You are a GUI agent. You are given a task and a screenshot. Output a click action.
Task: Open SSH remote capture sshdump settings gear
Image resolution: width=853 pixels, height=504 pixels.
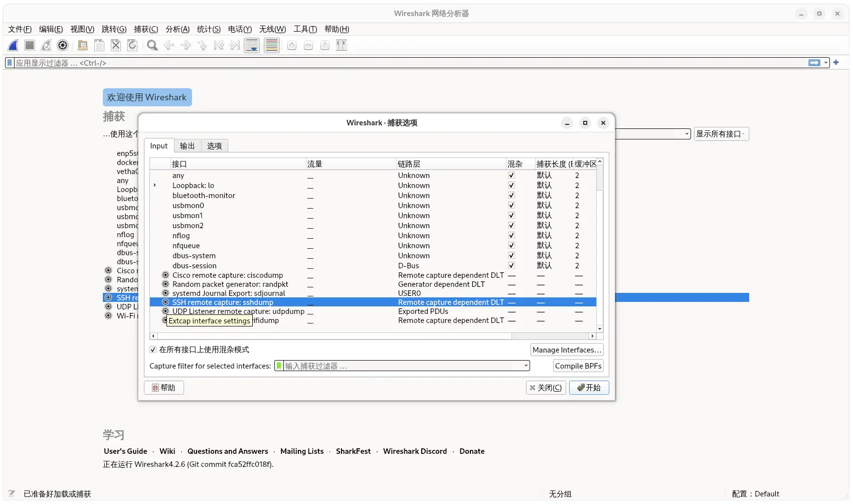pyautogui.click(x=165, y=302)
